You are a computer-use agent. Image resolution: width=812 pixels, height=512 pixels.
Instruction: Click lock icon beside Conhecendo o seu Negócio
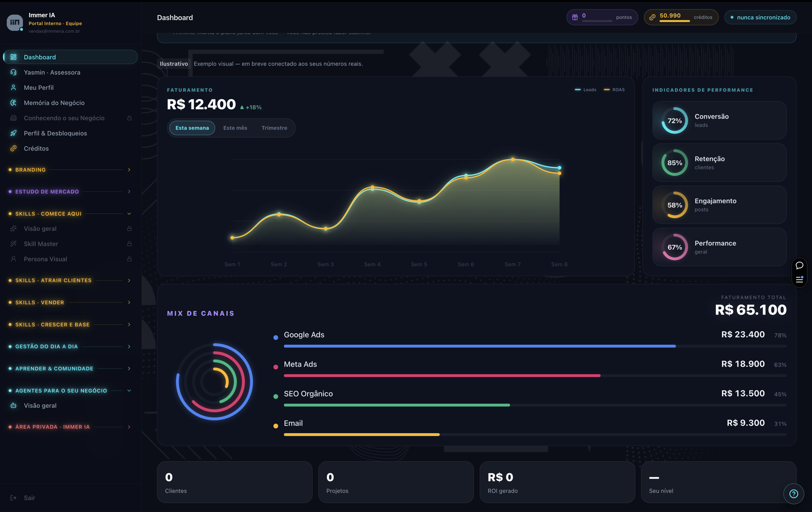click(129, 118)
